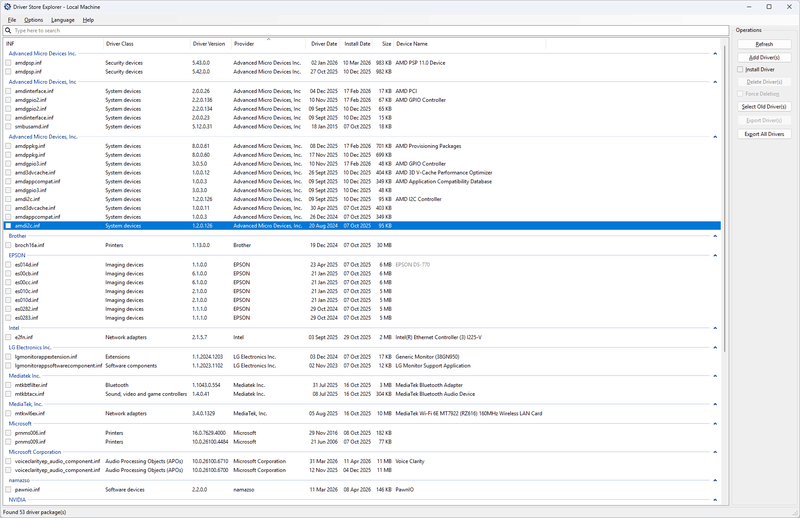Image resolution: width=800 pixels, height=518 pixels.
Task: Click the lgmonitorappsoftwarecomponent.inf file name
Action: 58,366
